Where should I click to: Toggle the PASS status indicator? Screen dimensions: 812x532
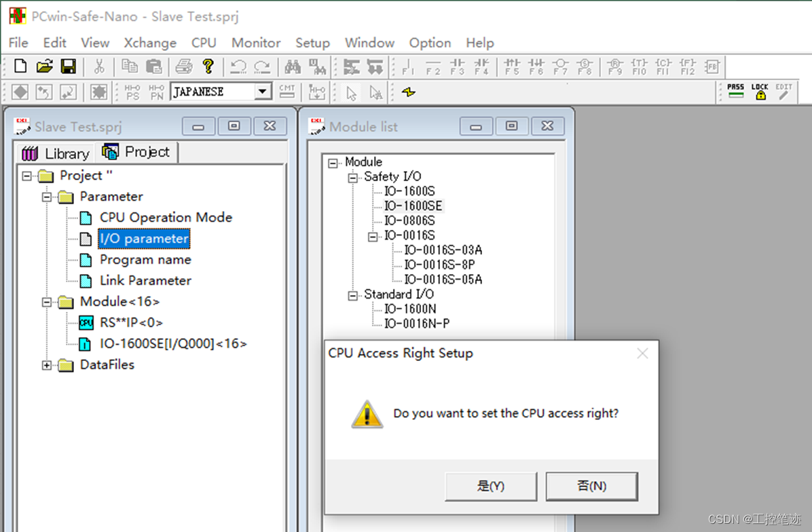pos(735,91)
